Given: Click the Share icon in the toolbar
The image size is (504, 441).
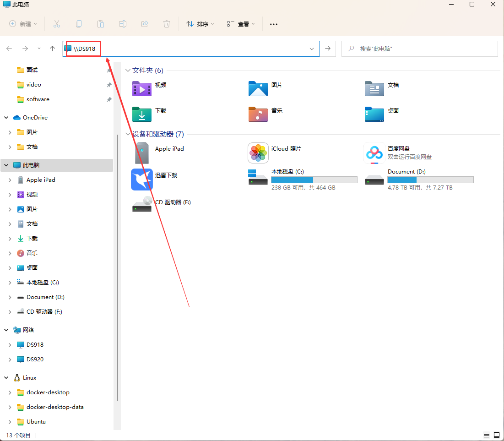Looking at the screenshot, I should [145, 24].
